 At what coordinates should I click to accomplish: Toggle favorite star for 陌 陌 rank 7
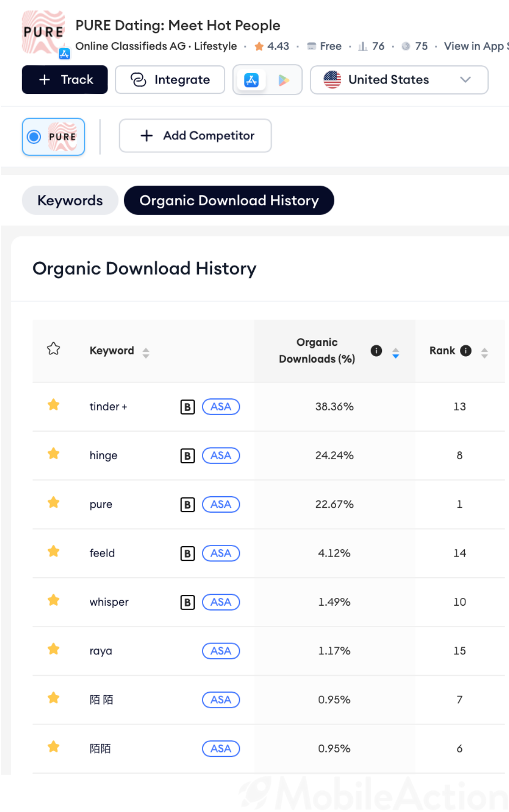pyautogui.click(x=54, y=698)
